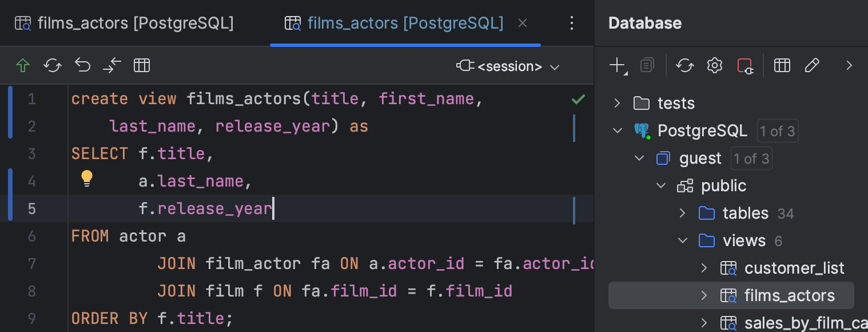Image resolution: width=868 pixels, height=332 pixels.
Task: Disconnect the data source with the red plug icon
Action: pyautogui.click(x=744, y=65)
